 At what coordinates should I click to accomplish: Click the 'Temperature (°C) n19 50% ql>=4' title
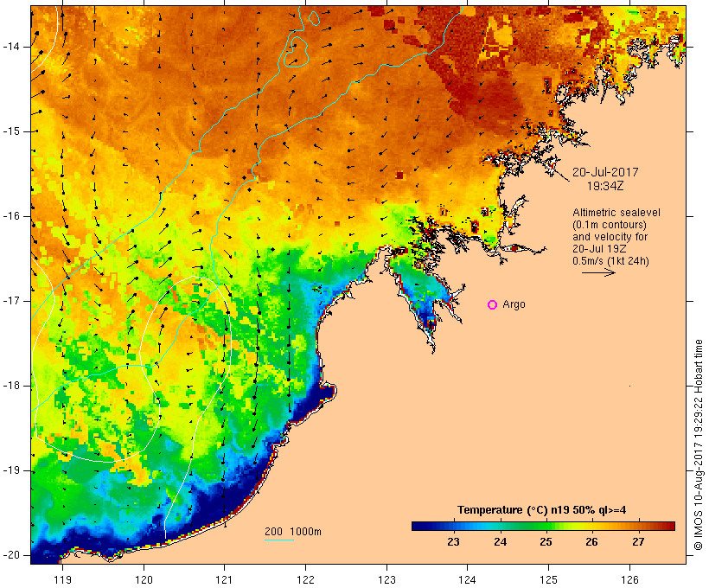[542, 510]
